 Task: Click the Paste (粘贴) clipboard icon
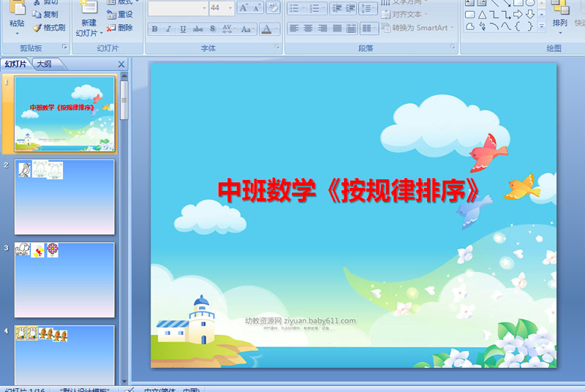point(17,7)
